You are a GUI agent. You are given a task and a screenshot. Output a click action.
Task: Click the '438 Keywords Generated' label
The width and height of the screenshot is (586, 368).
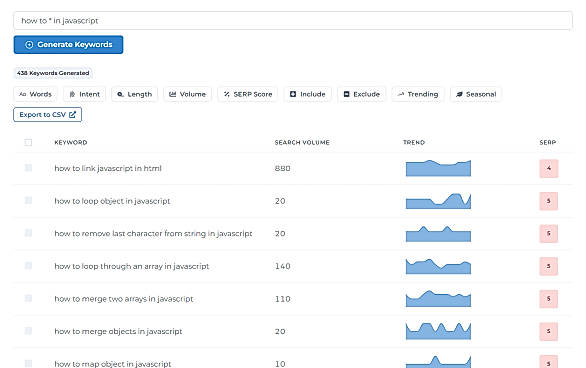(x=53, y=73)
